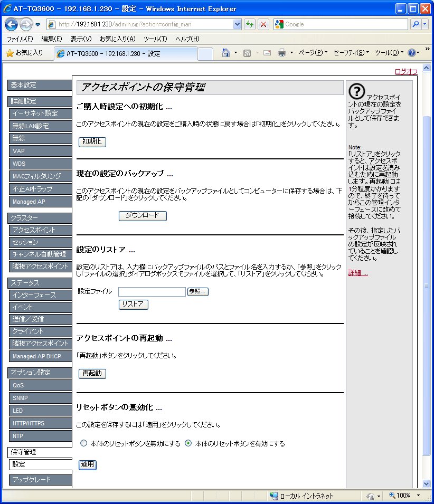Expand the Home icon dropdown arrow
The image size is (434, 504).
point(235,53)
